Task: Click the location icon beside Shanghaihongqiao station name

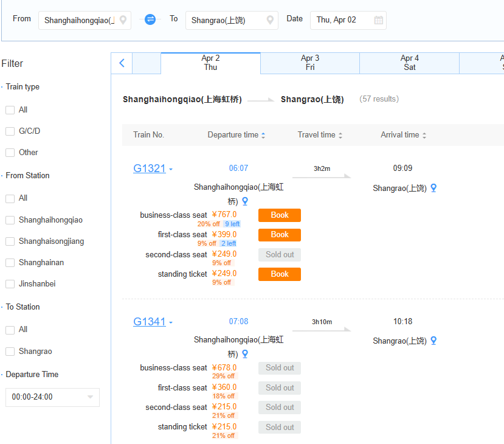Action: [x=244, y=201]
